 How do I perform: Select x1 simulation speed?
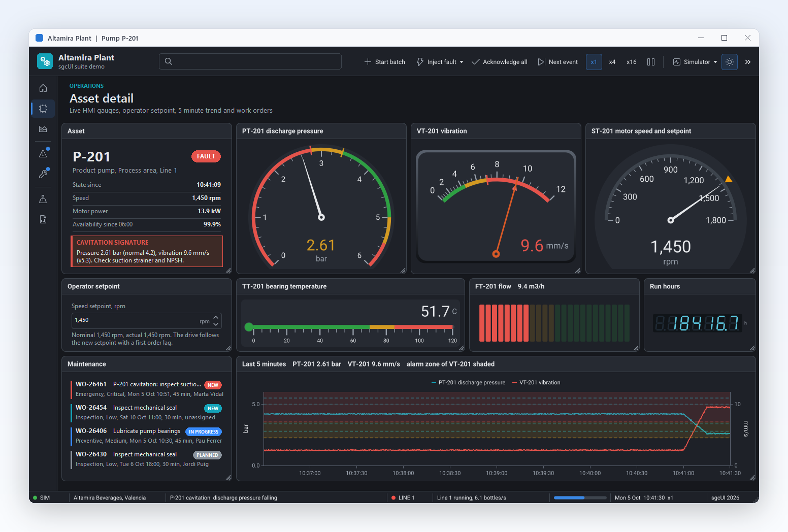(x=594, y=62)
